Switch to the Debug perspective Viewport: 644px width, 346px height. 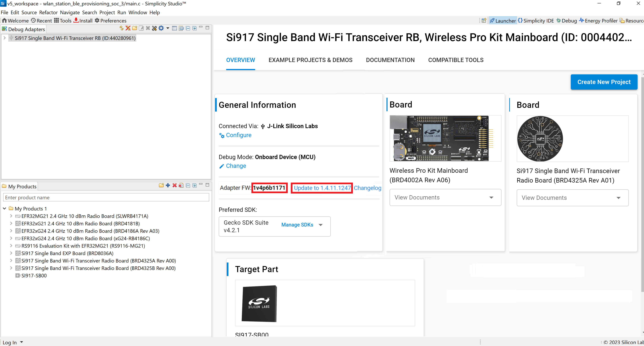point(567,20)
